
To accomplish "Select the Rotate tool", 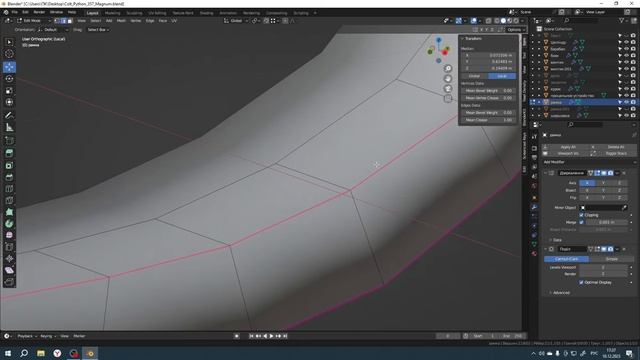I will [x=9, y=79].
